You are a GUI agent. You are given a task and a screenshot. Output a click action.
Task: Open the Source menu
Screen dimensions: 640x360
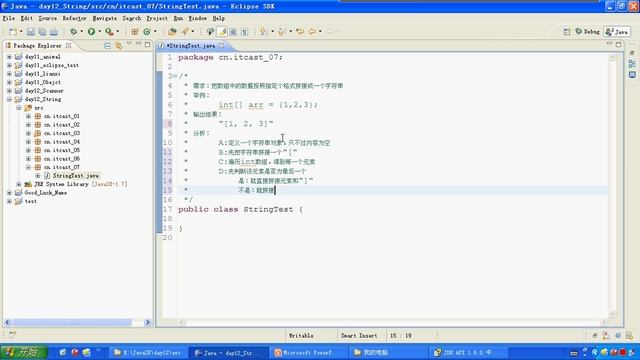(x=48, y=18)
